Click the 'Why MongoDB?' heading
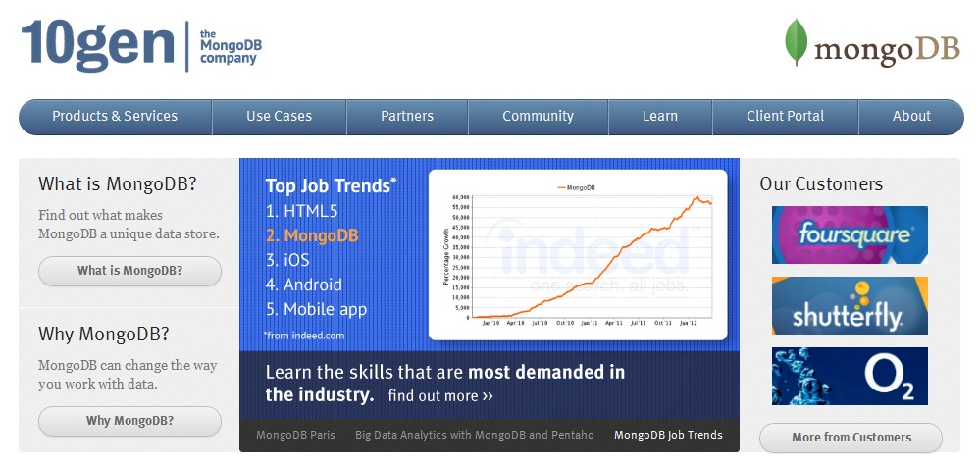980x467 pixels. point(104,334)
